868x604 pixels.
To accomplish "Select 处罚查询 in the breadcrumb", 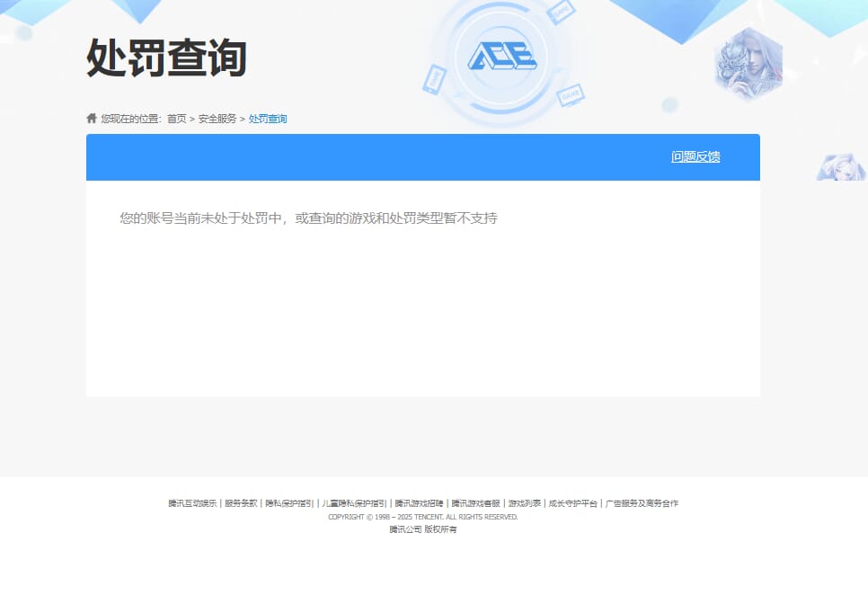I will (268, 119).
